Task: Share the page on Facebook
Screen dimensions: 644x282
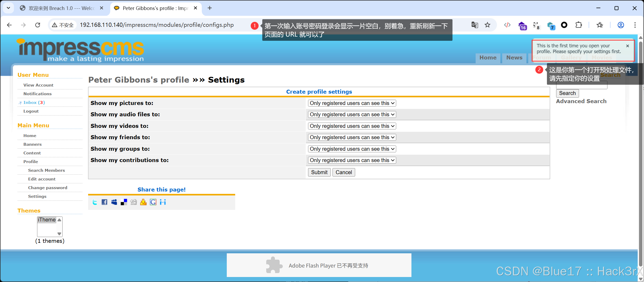Action: pos(104,202)
